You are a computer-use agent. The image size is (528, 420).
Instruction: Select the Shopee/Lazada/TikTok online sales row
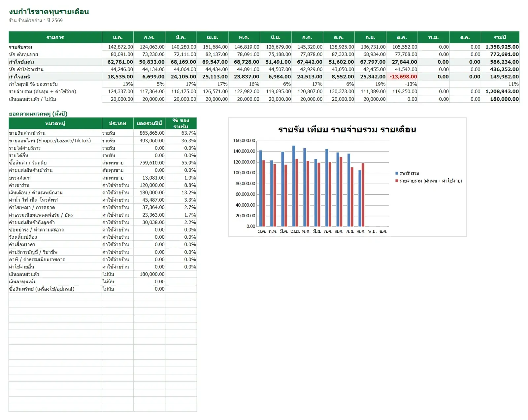click(103, 141)
